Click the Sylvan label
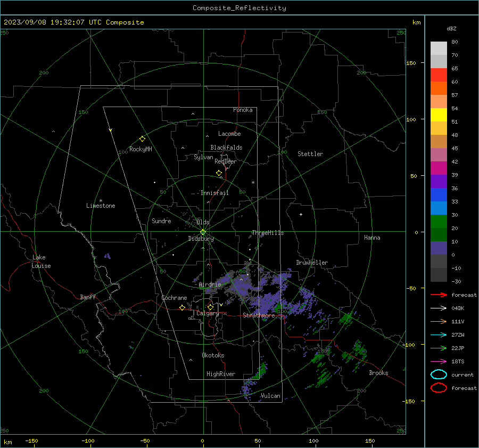 pos(203,158)
